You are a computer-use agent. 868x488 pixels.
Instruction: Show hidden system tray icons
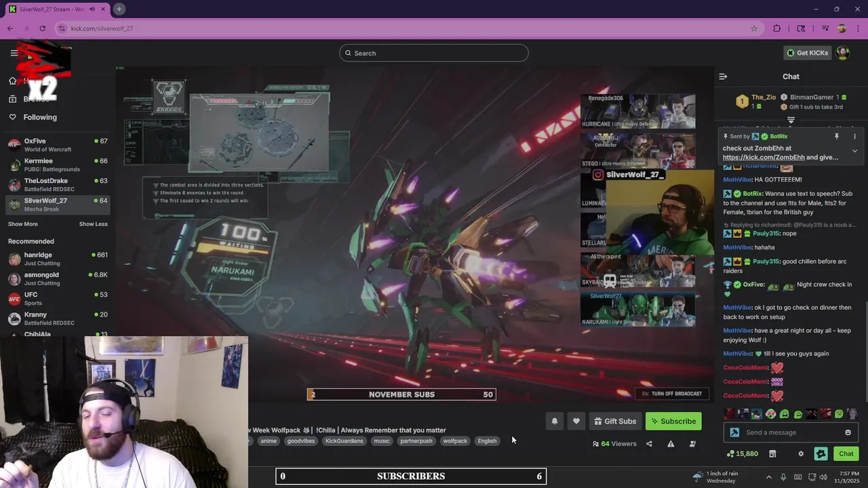pyautogui.click(x=768, y=476)
